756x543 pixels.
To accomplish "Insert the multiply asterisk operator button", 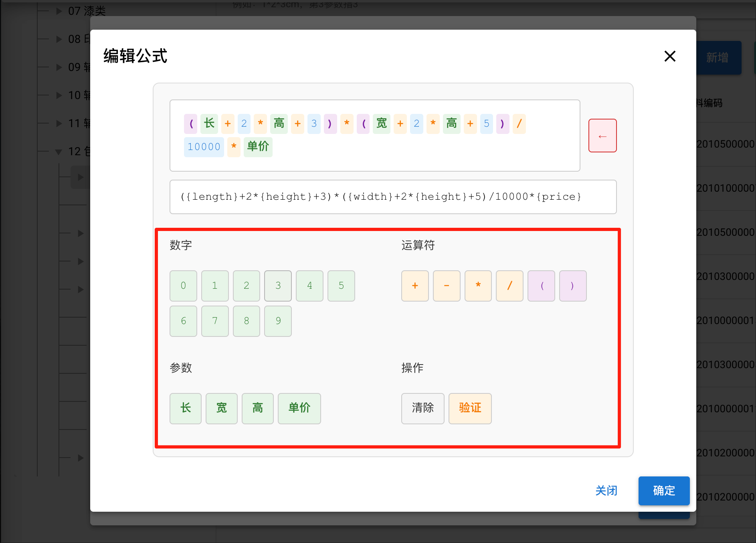I will (x=478, y=286).
